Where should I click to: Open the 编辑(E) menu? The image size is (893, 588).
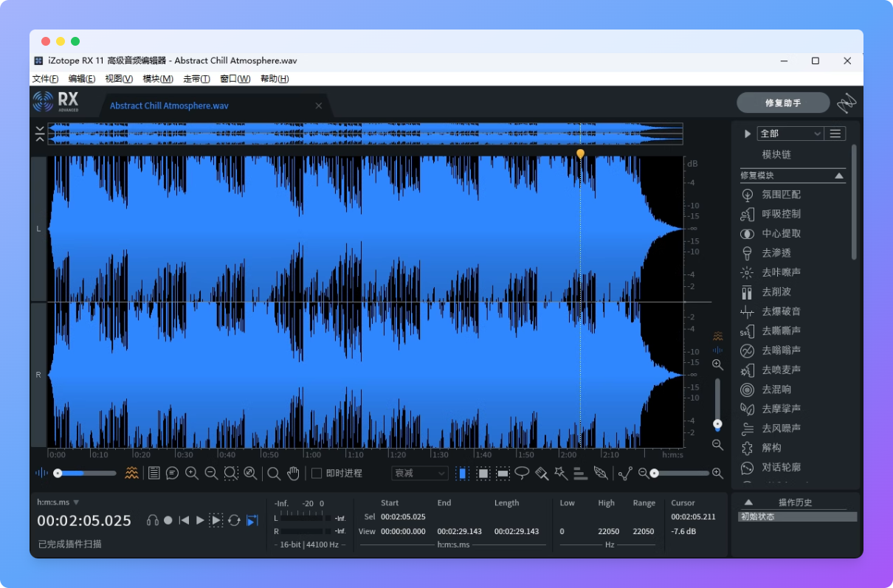(82, 79)
